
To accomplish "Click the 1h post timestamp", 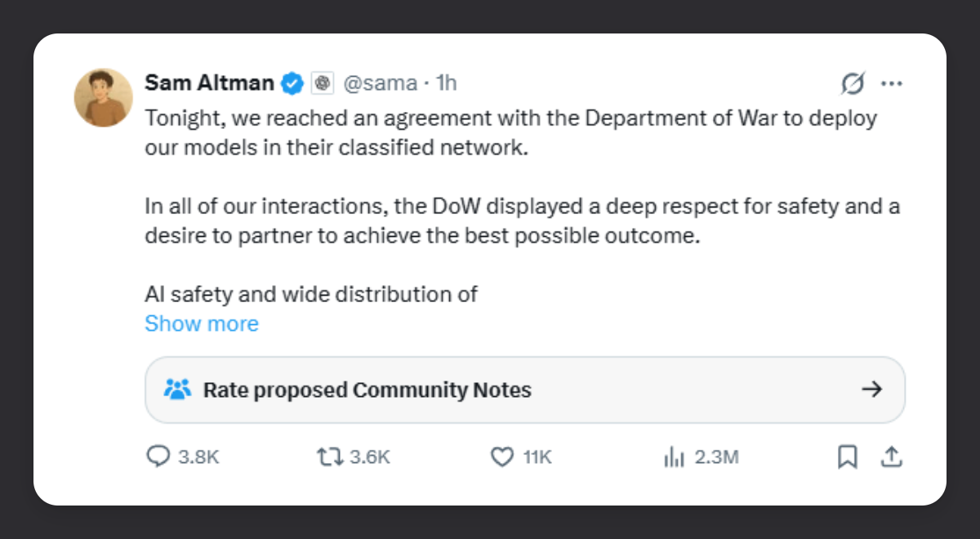I will [x=446, y=83].
